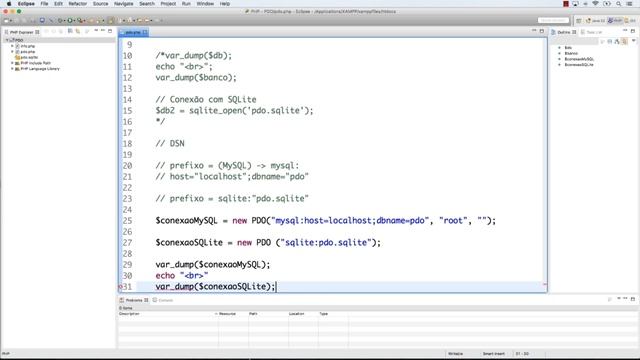Click the Open Perspective icon
640x360 pixels.
[579, 20]
